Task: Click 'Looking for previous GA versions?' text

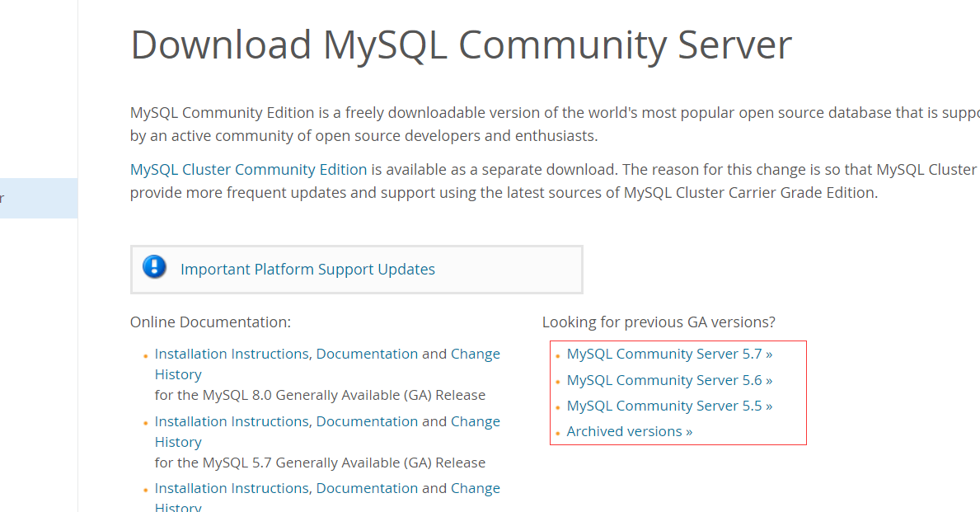Action: click(659, 322)
